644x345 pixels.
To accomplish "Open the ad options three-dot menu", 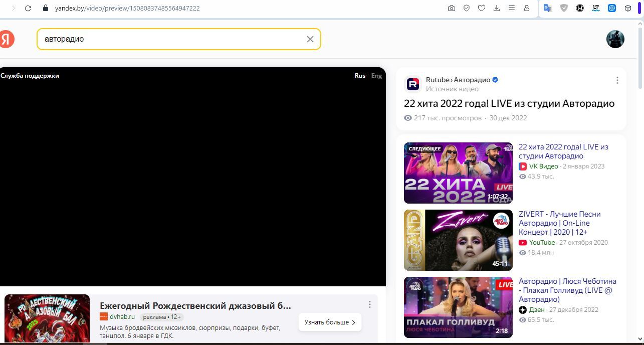I will (369, 304).
